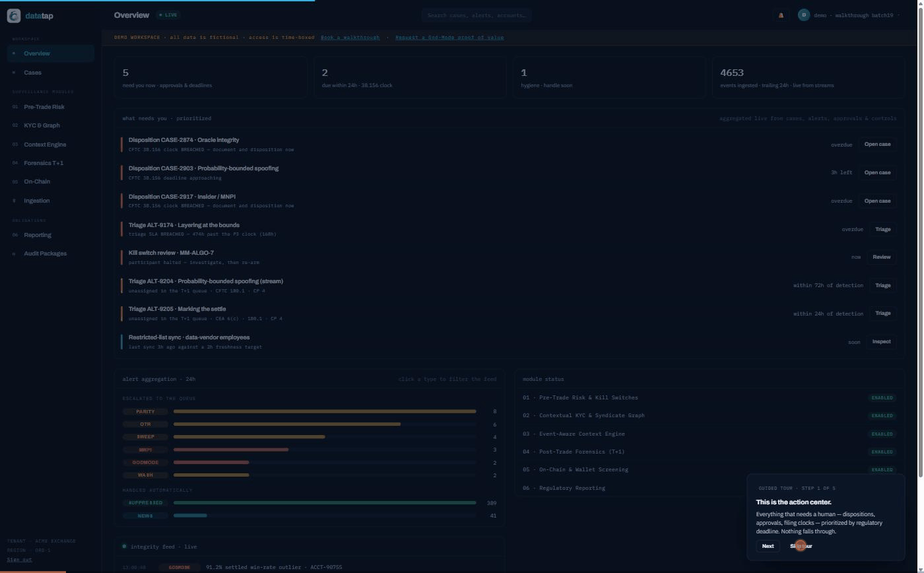Image resolution: width=924 pixels, height=573 pixels.
Task: Click the '1 hygiene' card
Action: tap(609, 77)
